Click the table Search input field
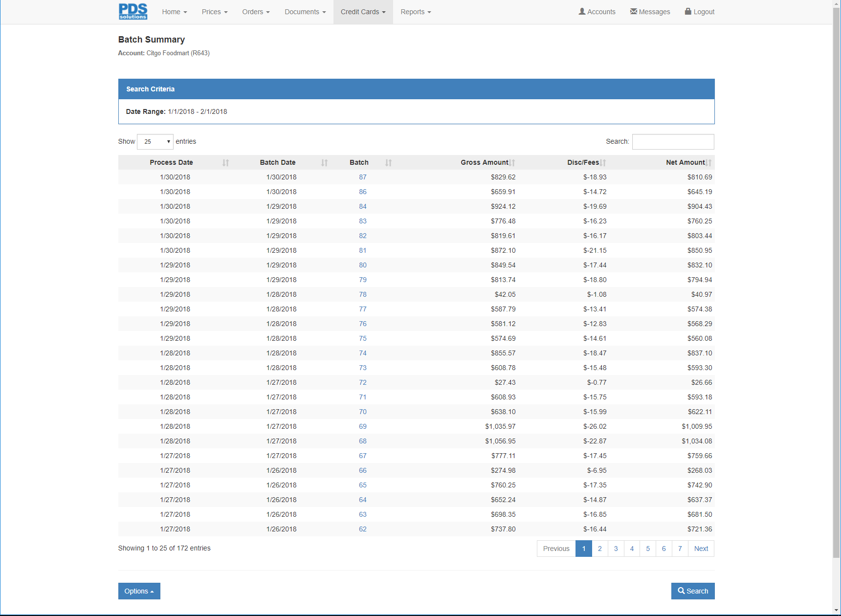The width and height of the screenshot is (841, 616). click(673, 142)
